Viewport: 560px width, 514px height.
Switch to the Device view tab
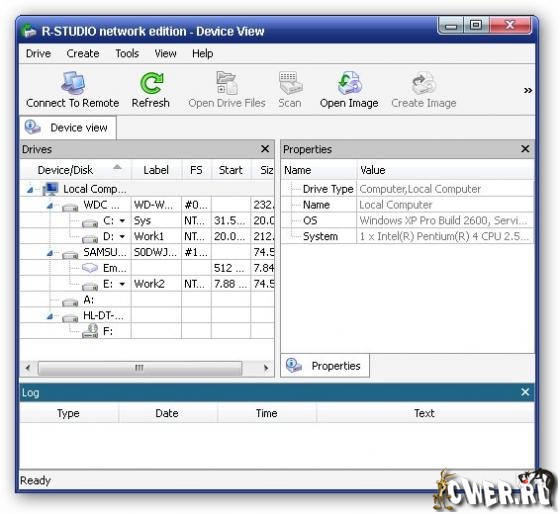click(68, 128)
